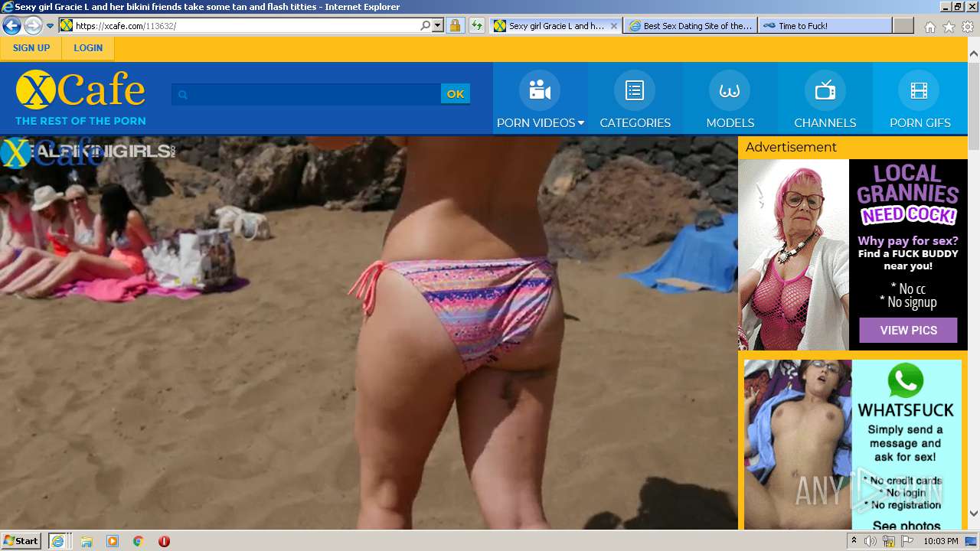Image resolution: width=980 pixels, height=551 pixels.
Task: Click the WhatsApp-style ad logo
Action: [x=906, y=380]
